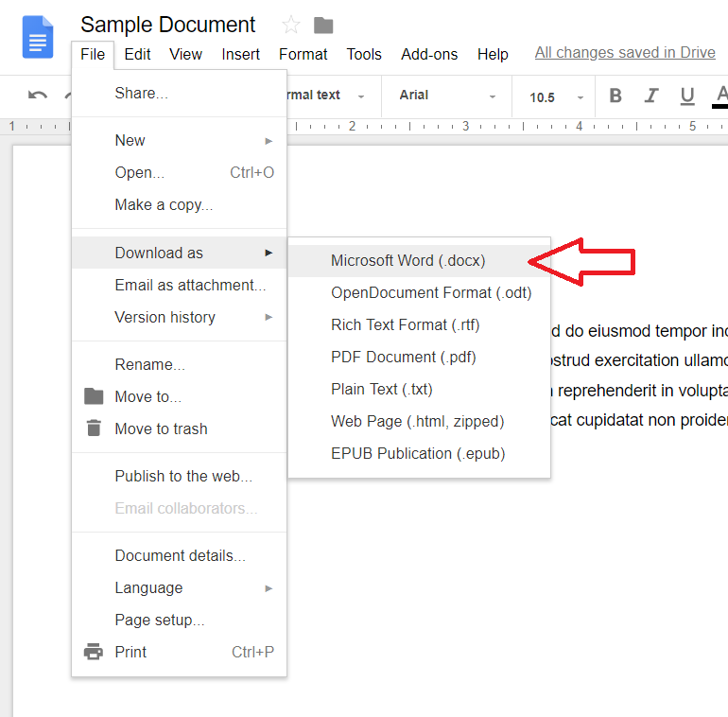Viewport: 728px width, 717px height.
Task: Open the Edit menu
Action: 137,54
